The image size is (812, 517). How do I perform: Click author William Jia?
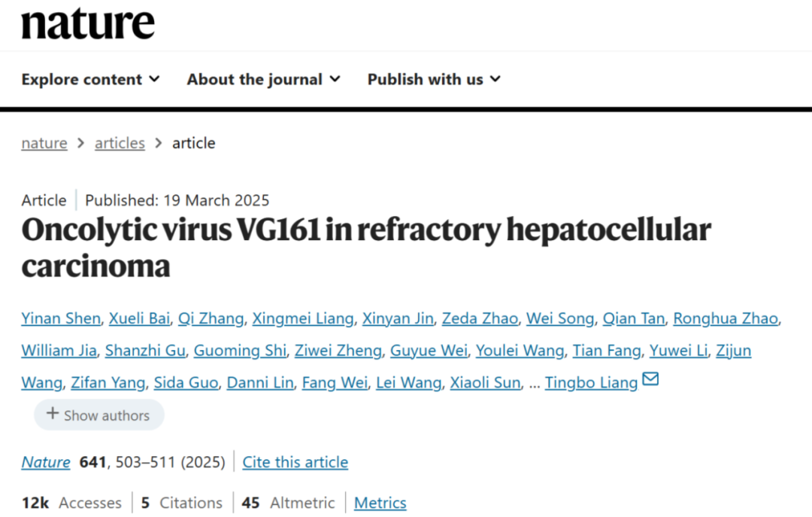[x=59, y=351]
